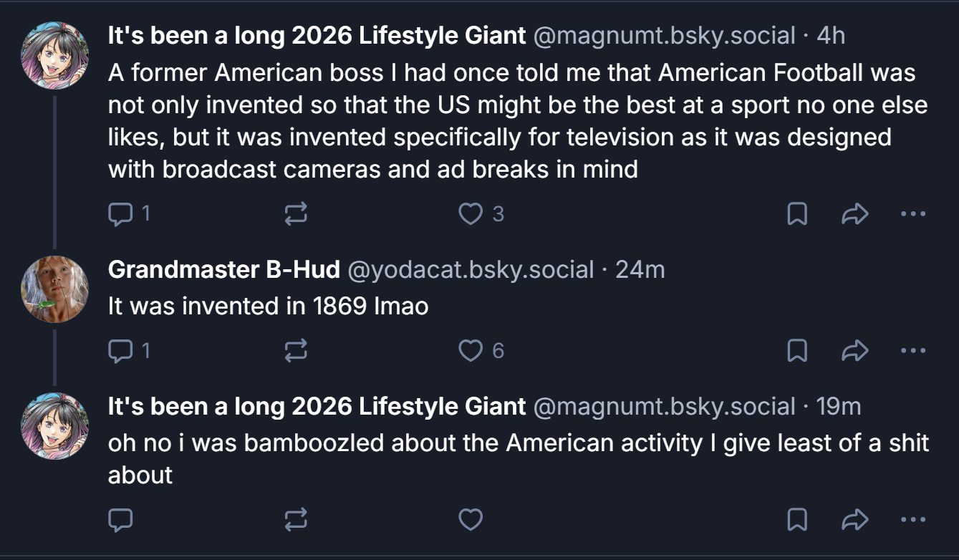Repost the first post by magnumt
This screenshot has height=560, width=959.
click(x=296, y=213)
